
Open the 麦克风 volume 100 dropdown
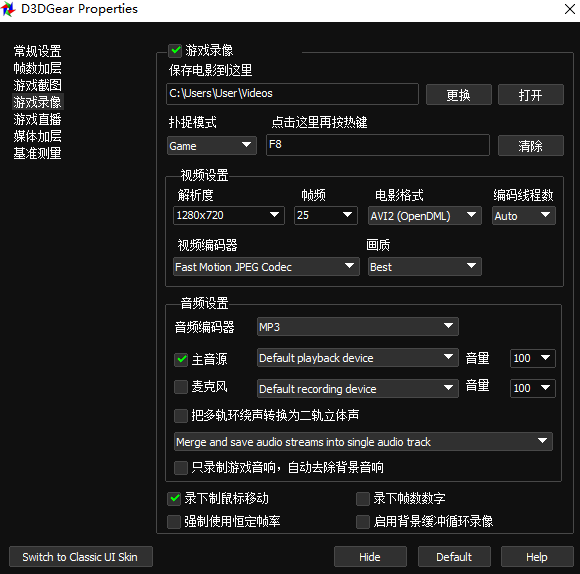(x=532, y=388)
